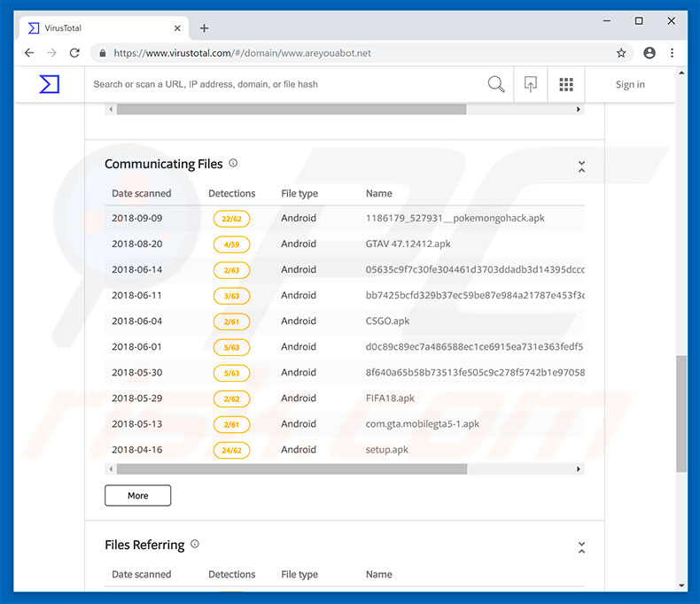The image size is (700, 604).
Task: Open 1186179_527931__pokemongohack.apk file entry
Action: click(455, 218)
